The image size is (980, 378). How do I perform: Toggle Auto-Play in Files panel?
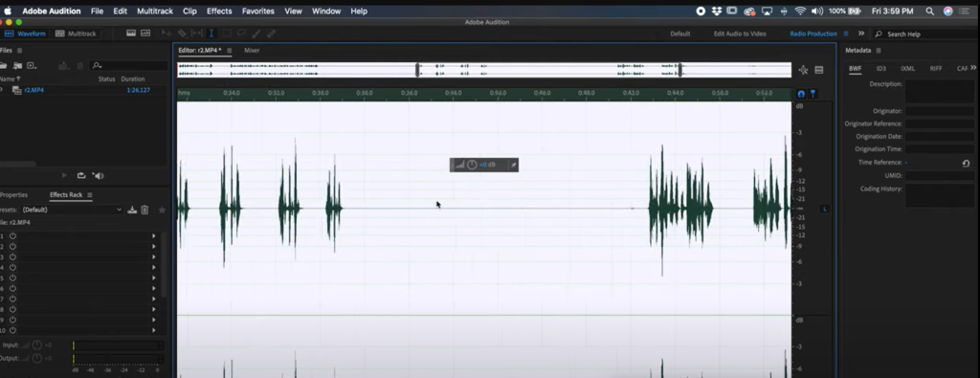click(x=99, y=175)
